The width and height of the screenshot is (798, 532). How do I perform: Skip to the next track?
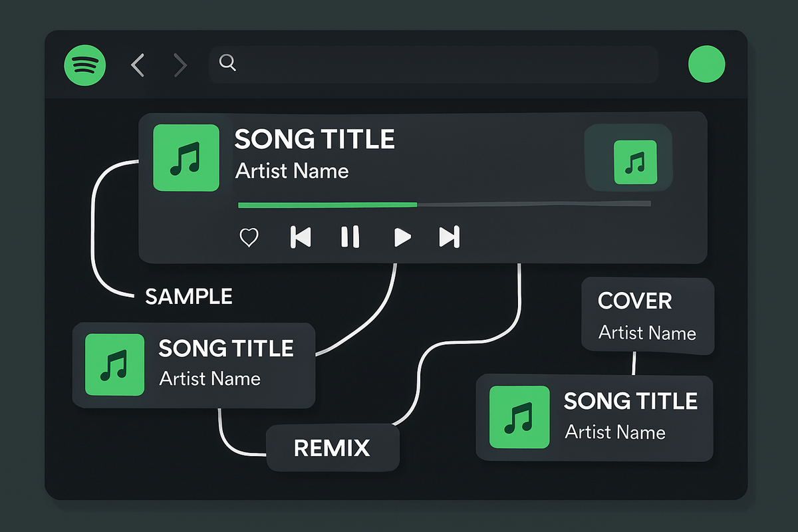[x=450, y=237]
